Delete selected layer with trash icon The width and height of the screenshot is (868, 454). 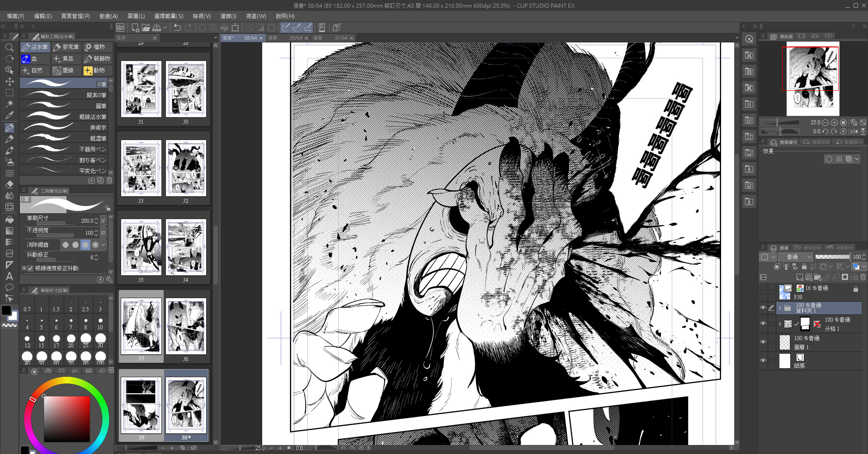[x=863, y=277]
